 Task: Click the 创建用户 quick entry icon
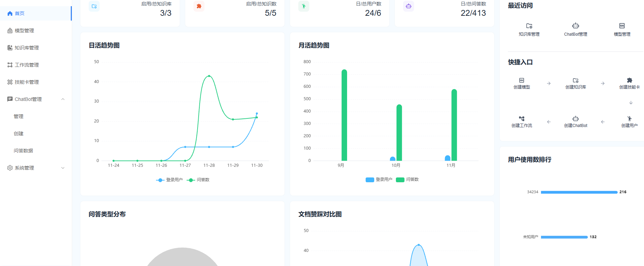(629, 119)
